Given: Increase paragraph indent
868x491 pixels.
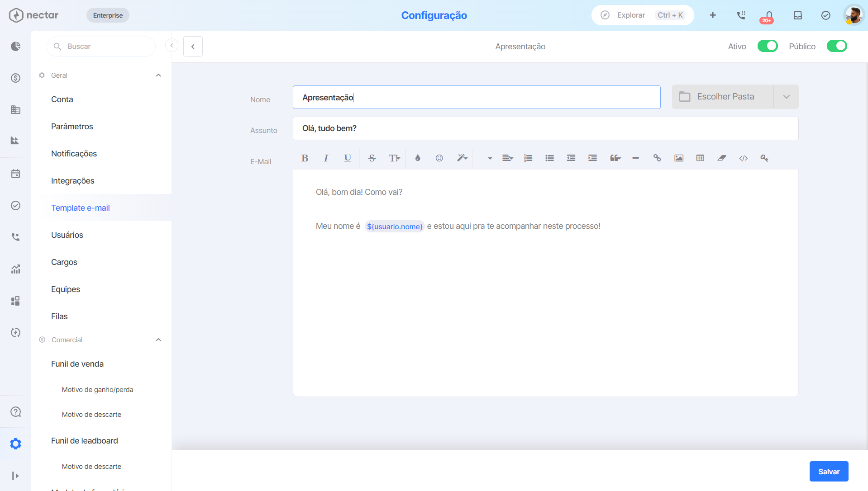Looking at the screenshot, I should [592, 158].
